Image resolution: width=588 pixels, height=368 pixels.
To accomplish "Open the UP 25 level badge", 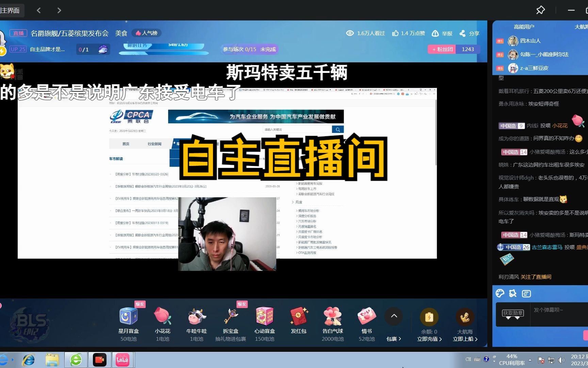I will (x=18, y=49).
